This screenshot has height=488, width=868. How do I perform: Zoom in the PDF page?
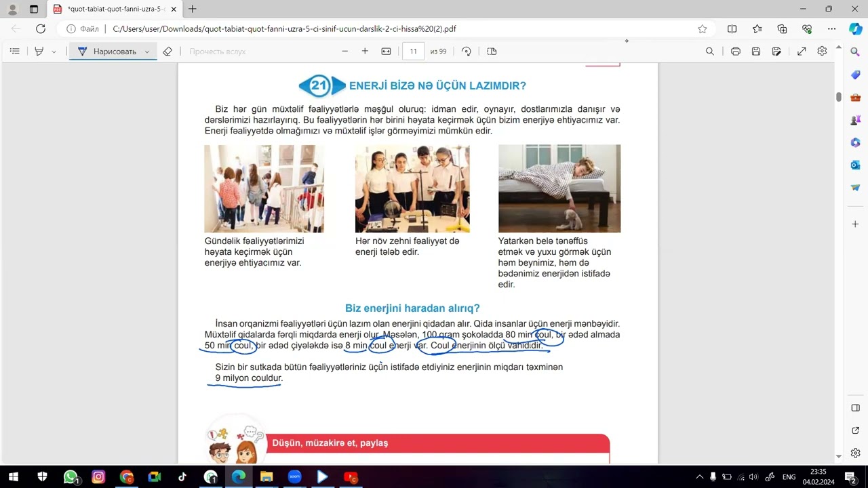pos(365,52)
